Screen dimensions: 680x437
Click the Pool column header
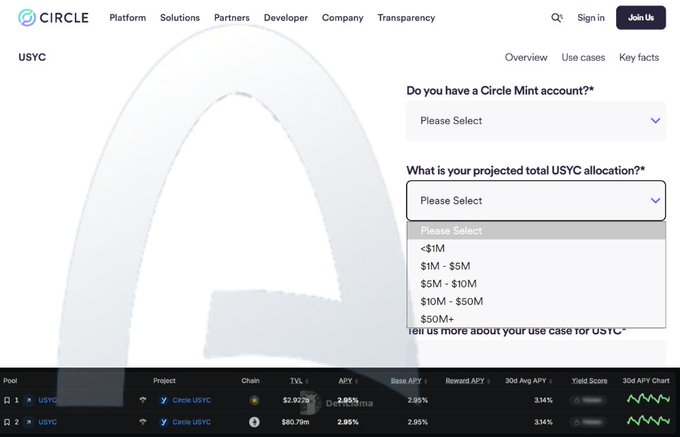click(10, 381)
